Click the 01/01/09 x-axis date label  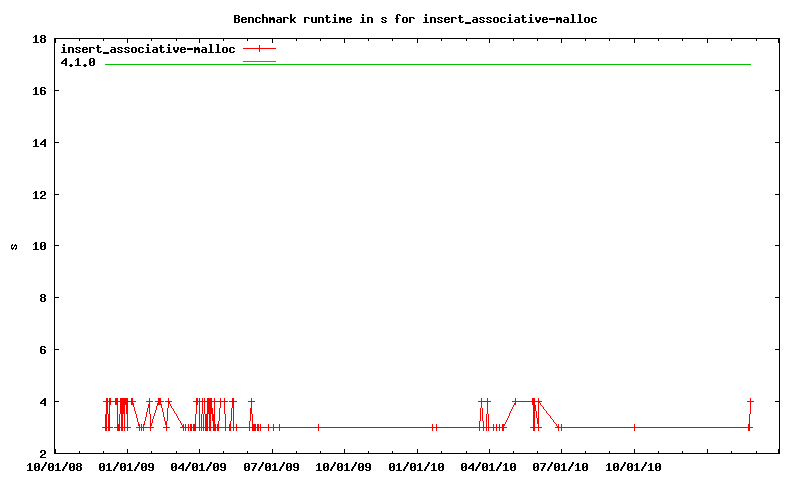pos(128,466)
